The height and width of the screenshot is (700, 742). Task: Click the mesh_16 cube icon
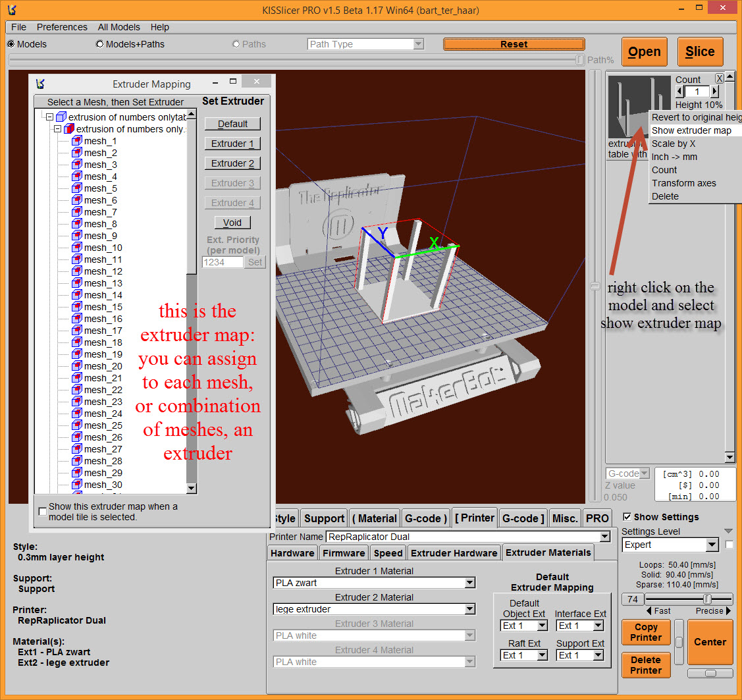coord(76,319)
